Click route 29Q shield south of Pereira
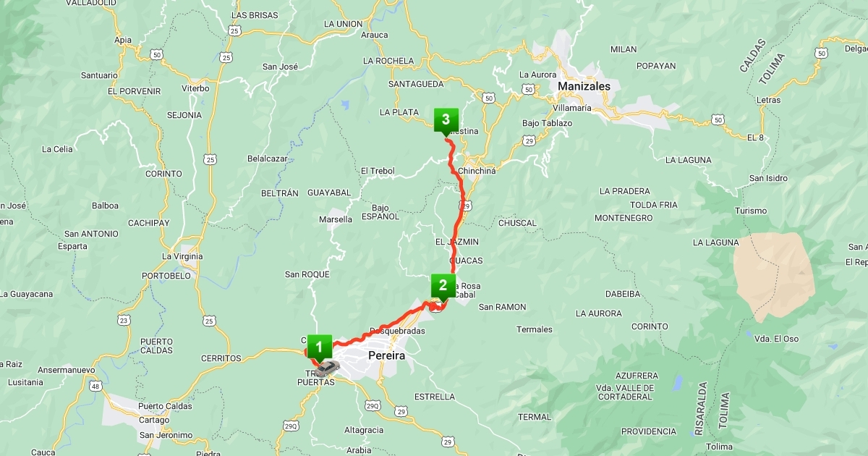The height and width of the screenshot is (456, 868). (373, 406)
